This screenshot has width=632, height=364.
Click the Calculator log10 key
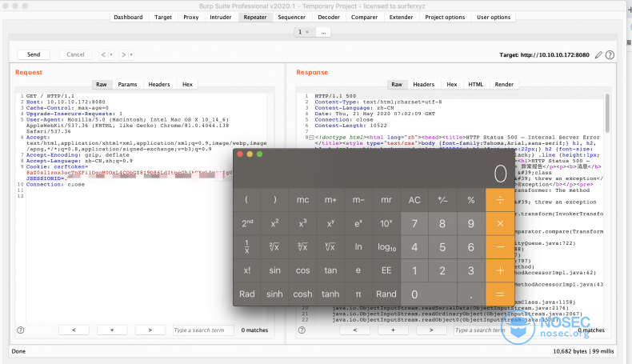point(386,246)
